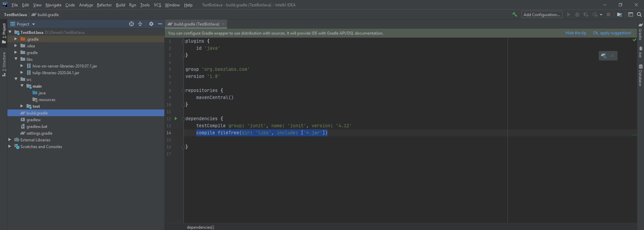Click the fold toggle beside plugins block
This screenshot has width=644, height=230.
[183, 41]
